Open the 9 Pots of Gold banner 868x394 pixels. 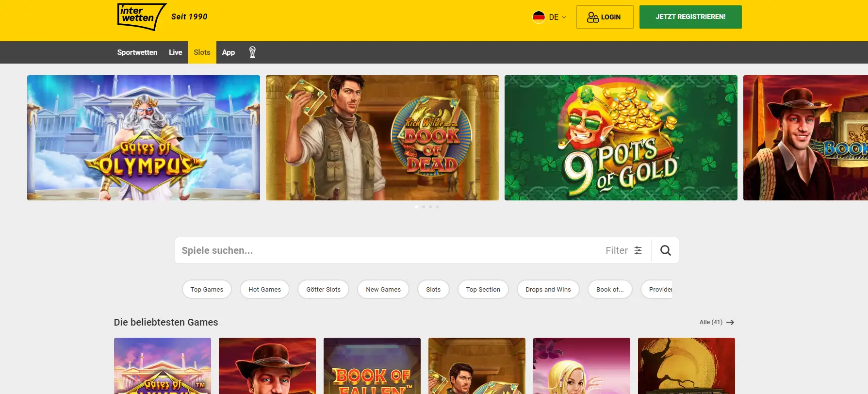point(621,138)
